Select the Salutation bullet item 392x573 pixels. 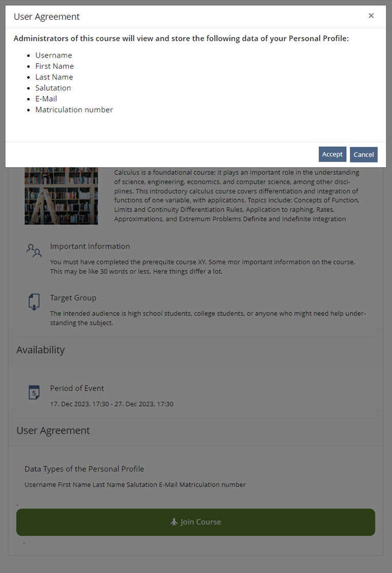tap(53, 88)
